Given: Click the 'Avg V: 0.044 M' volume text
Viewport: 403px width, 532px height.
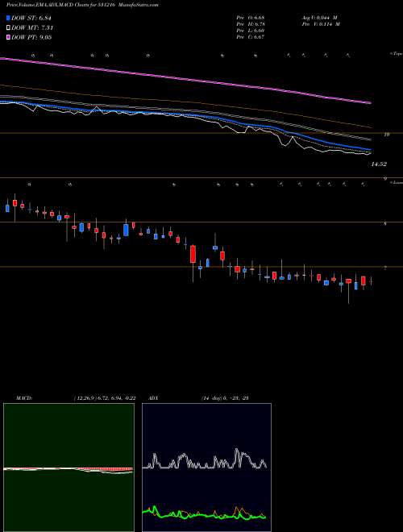Looking at the screenshot, I should click(319, 18).
